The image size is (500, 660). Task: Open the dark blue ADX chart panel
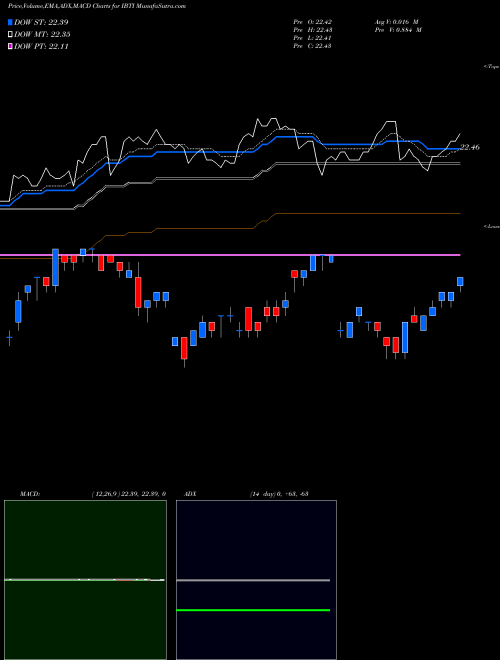[x=256, y=580]
